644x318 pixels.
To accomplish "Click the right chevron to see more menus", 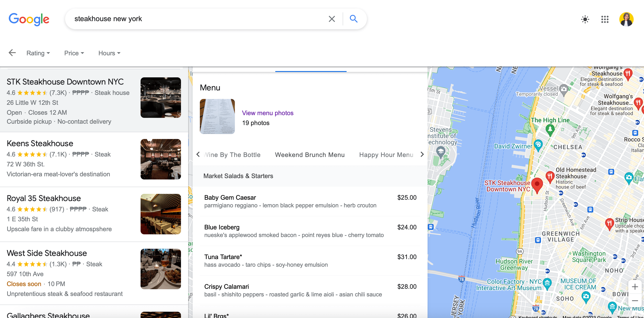I will 422,155.
